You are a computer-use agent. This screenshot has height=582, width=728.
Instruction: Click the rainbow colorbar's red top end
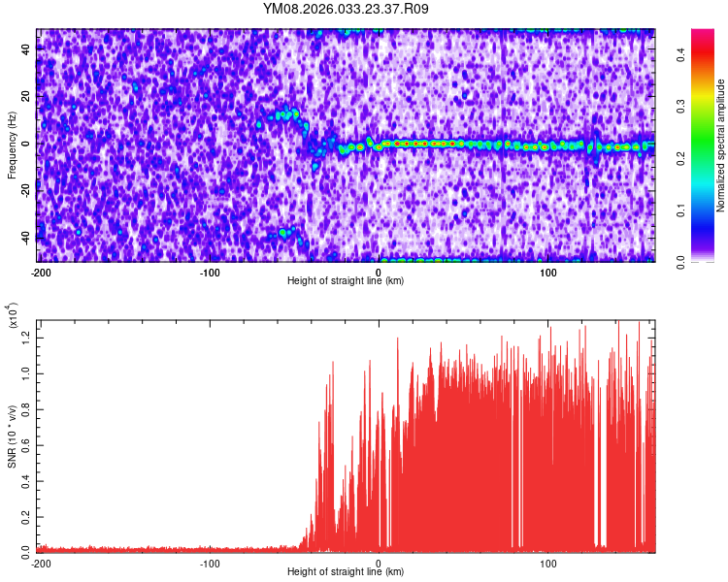click(x=703, y=35)
